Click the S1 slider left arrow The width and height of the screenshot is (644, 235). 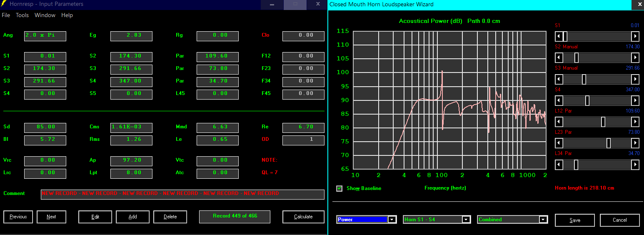click(559, 36)
